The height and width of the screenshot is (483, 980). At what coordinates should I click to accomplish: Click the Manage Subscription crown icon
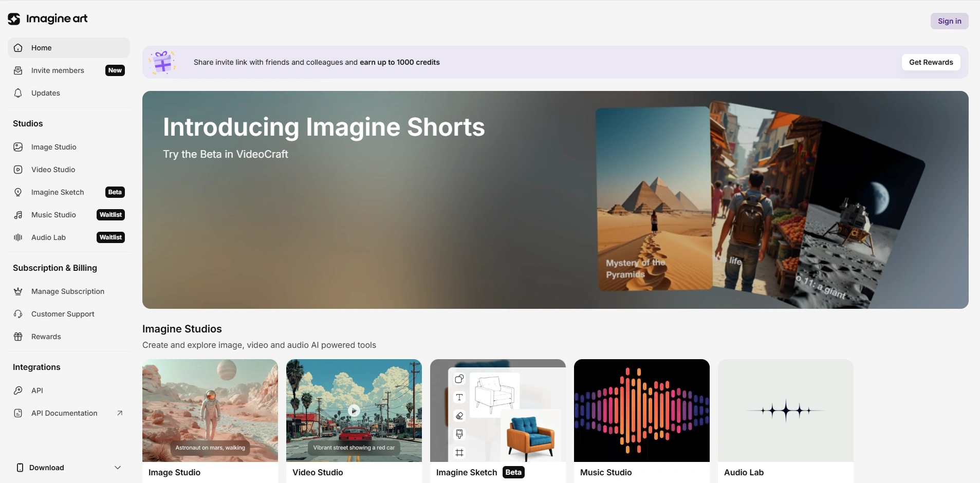18,291
